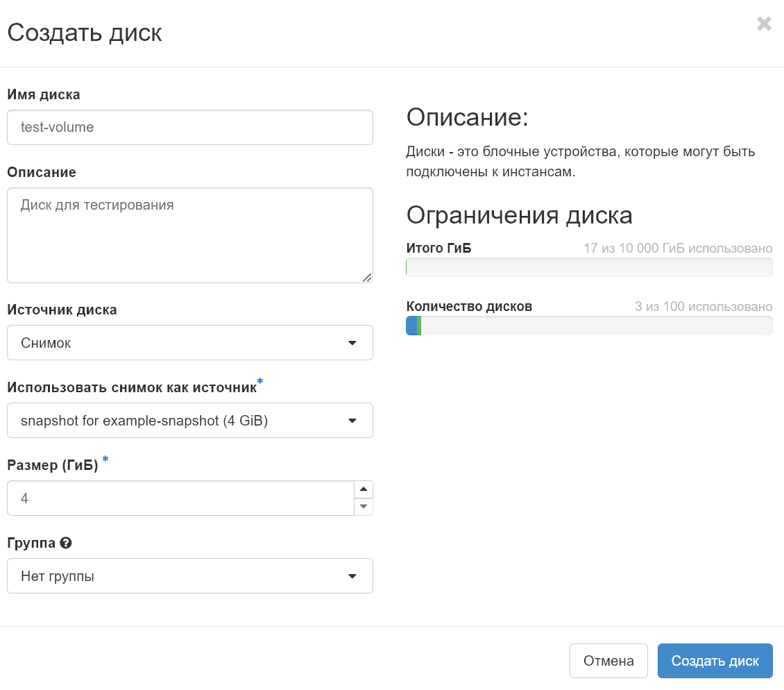Select the Размер (ГиБ) number field

click(180, 498)
